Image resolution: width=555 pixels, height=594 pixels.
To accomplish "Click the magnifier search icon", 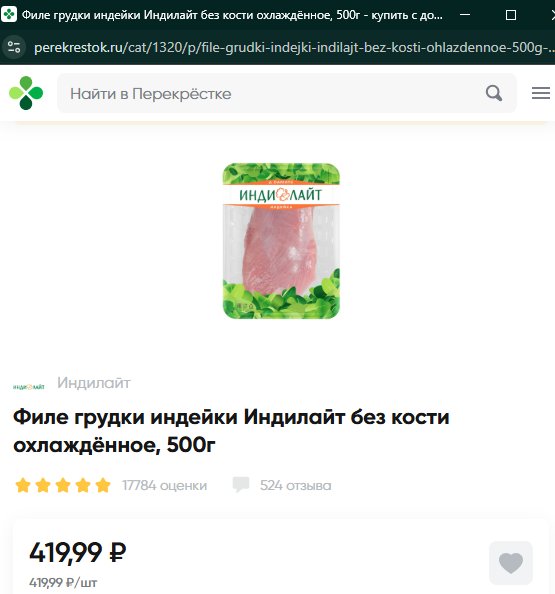I will click(x=494, y=93).
